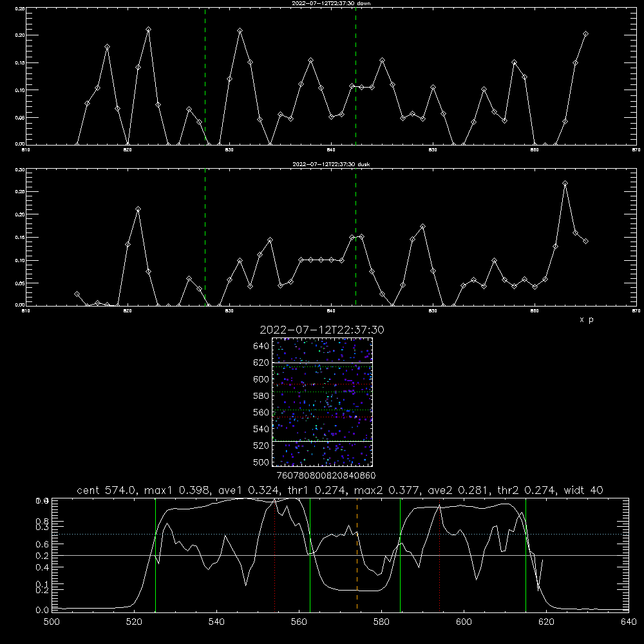Click the lower white horizontal line in small image
The image size is (644, 644).
point(323,441)
